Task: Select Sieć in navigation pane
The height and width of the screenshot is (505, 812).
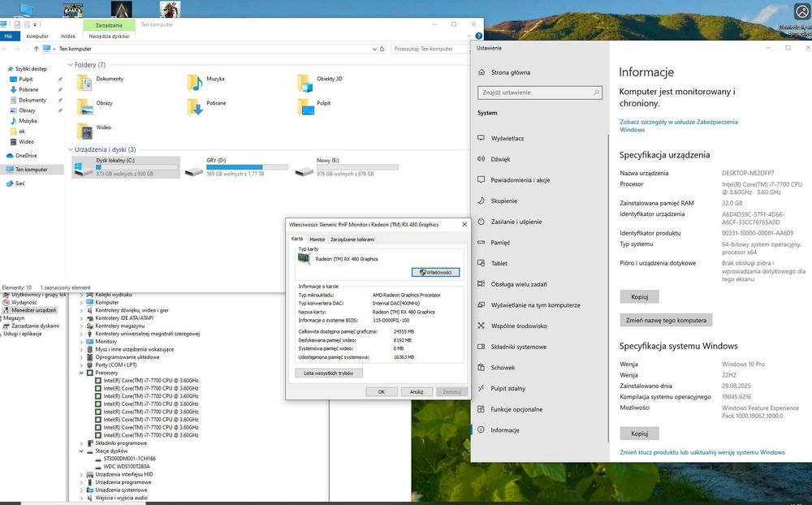Action: point(15,183)
